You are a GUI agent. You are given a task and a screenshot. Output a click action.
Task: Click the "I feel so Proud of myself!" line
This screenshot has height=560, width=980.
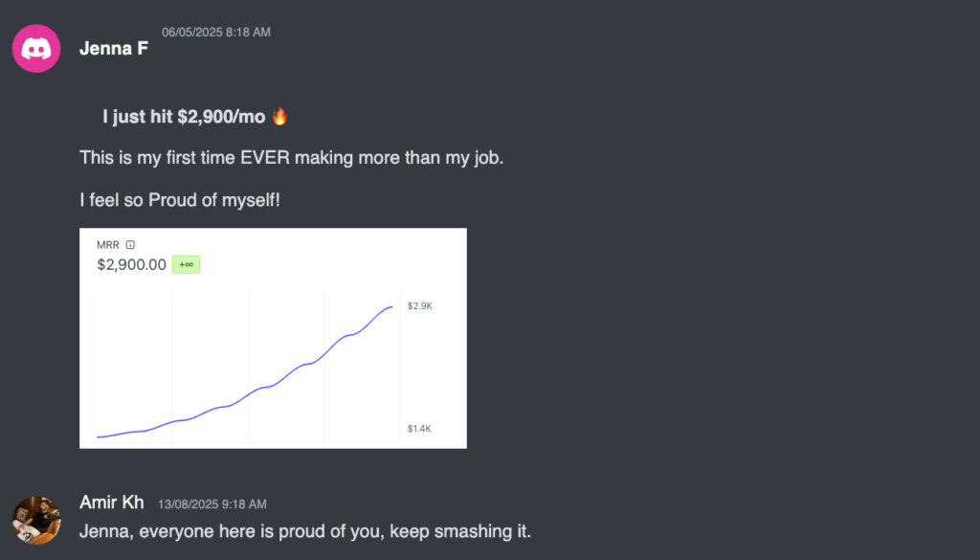pyautogui.click(x=180, y=200)
